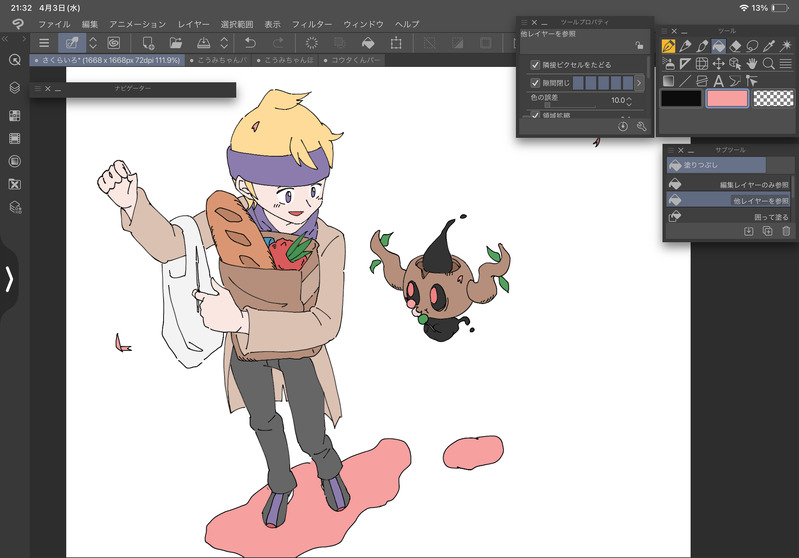Toggle 隣接ピクセルをたどる checkbox
Screen dimensions: 799x558
tap(535, 65)
